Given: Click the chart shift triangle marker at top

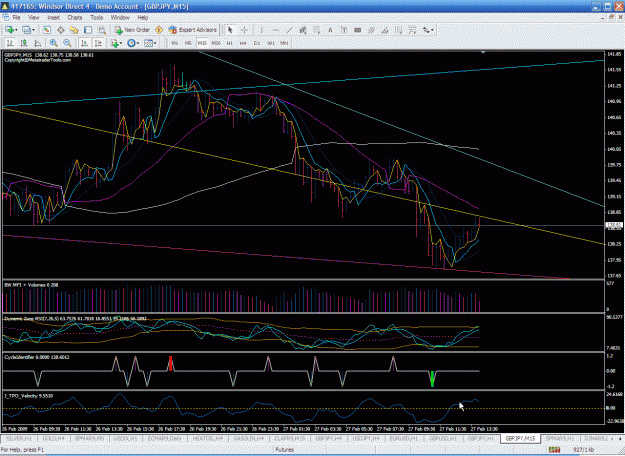Looking at the screenshot, I should [x=483, y=53].
